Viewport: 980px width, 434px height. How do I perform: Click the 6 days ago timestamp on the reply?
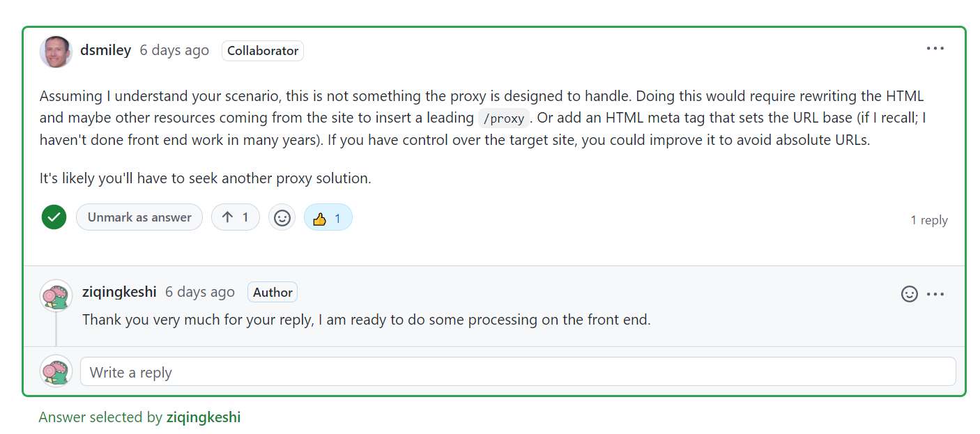tap(200, 292)
